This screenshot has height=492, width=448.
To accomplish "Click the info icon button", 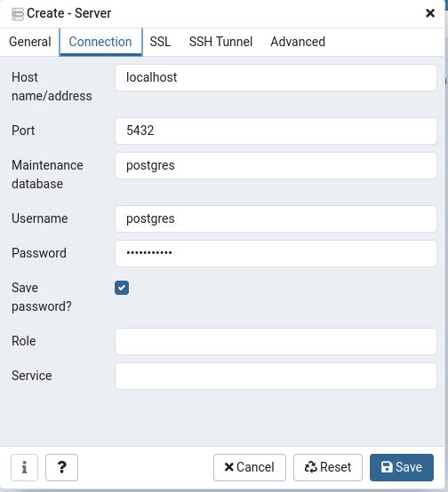I will click(x=24, y=467).
